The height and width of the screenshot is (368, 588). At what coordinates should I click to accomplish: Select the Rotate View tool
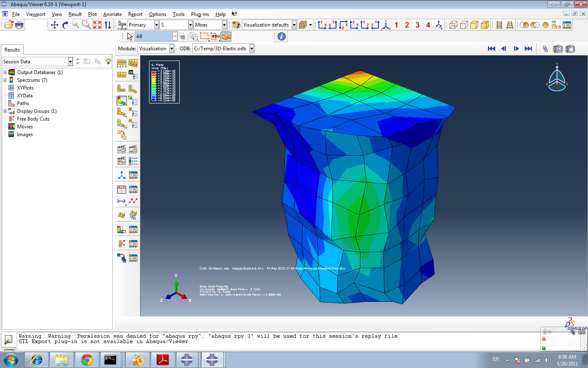(65, 25)
